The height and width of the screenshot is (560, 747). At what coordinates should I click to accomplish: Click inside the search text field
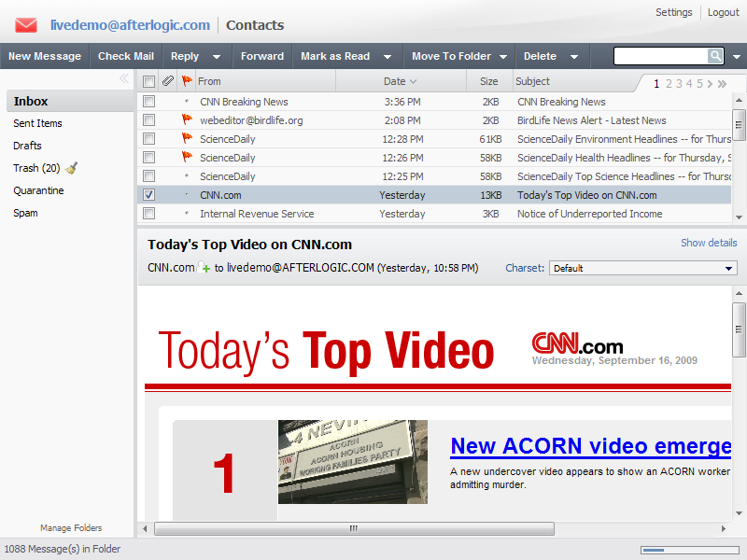pyautogui.click(x=660, y=56)
